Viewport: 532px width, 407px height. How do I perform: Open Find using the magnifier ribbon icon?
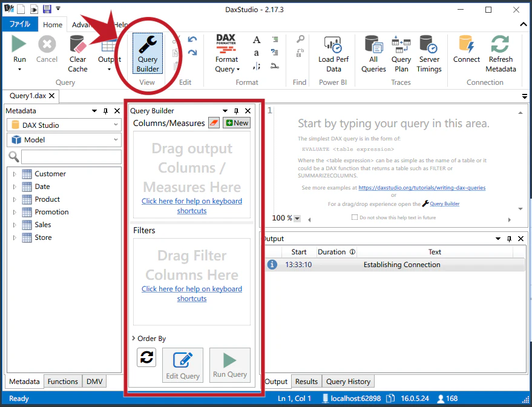coord(300,39)
